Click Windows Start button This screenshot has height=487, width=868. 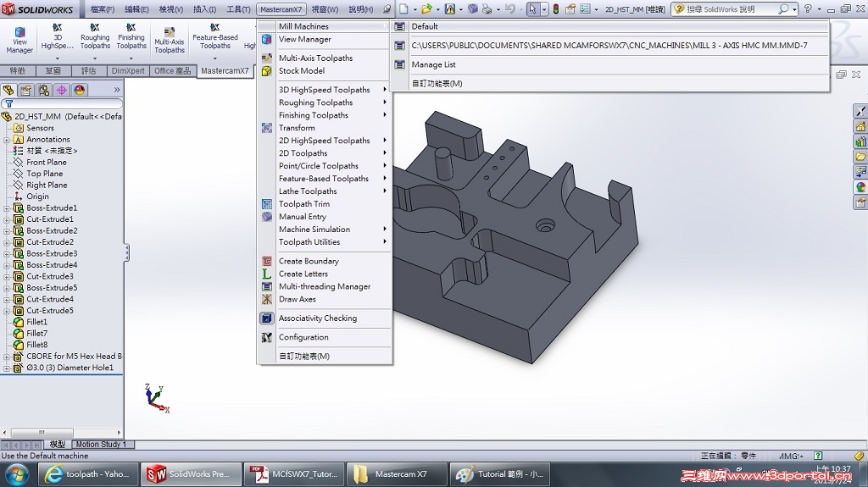(x=17, y=475)
